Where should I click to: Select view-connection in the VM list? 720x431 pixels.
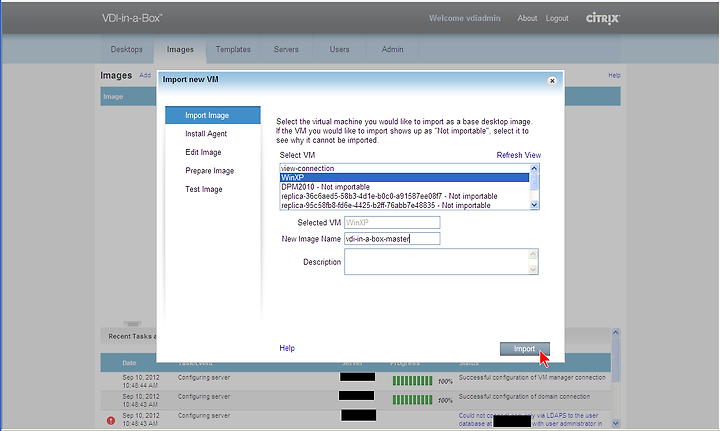[405, 168]
